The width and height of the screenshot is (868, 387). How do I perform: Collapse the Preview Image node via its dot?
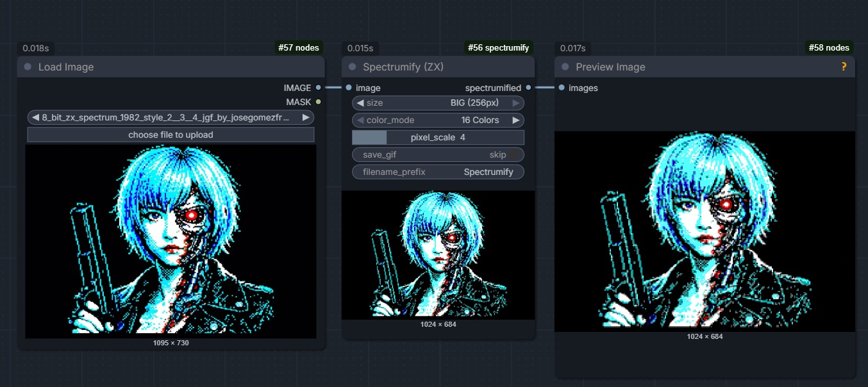click(x=565, y=67)
